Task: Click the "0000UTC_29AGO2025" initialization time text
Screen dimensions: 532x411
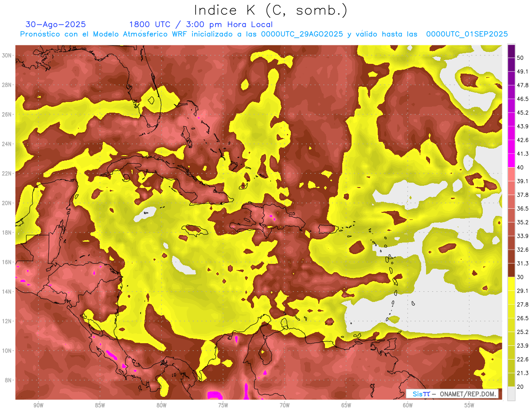Action: [x=302, y=34]
